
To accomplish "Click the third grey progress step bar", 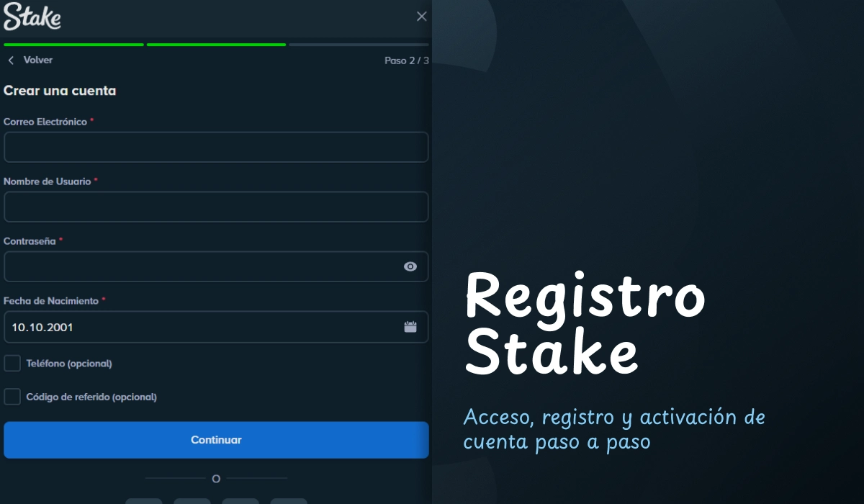I will pyautogui.click(x=359, y=45).
